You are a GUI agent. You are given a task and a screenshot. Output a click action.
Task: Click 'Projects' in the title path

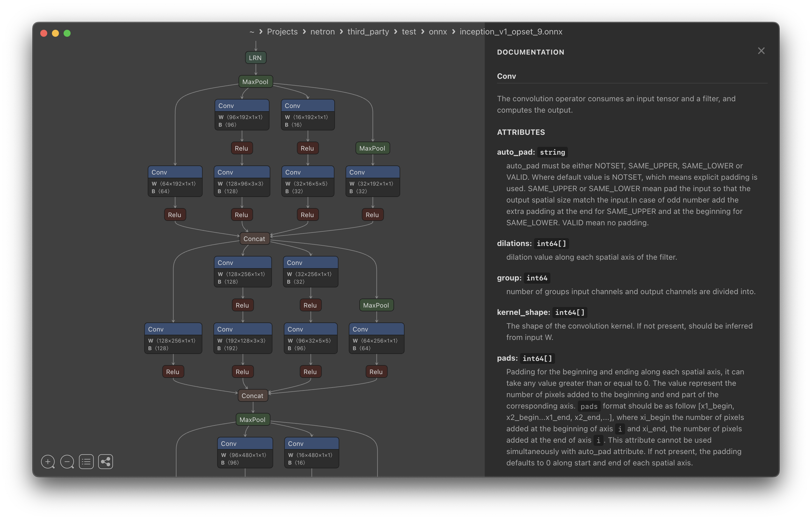tap(282, 32)
